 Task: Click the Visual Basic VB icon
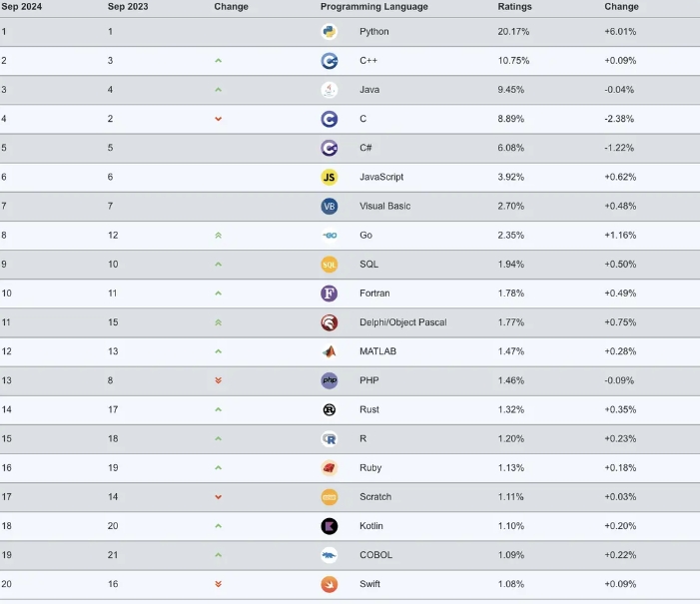[329, 206]
